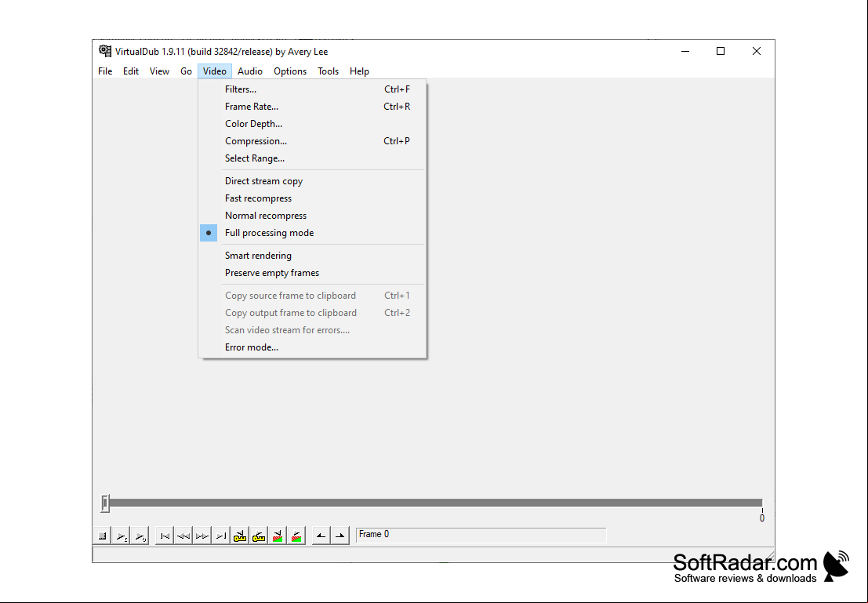The image size is (868, 603).
Task: Play the output video preview
Action: 140,536
